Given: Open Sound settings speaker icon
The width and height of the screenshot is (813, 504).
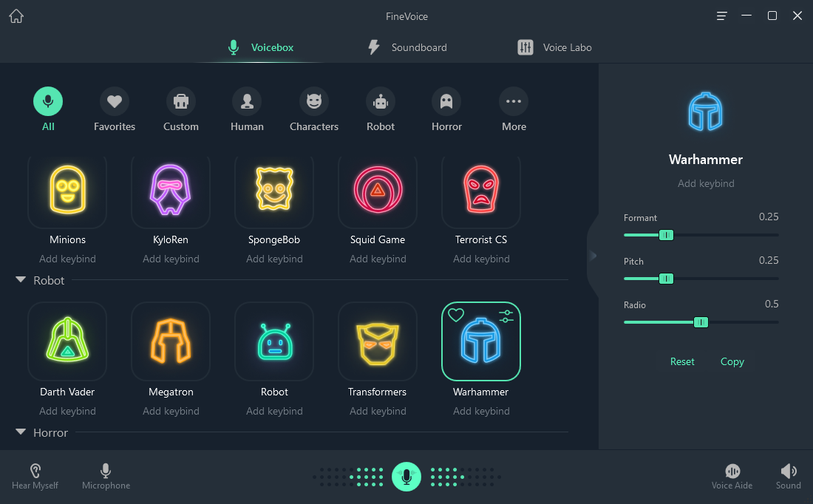Looking at the screenshot, I should tap(788, 477).
